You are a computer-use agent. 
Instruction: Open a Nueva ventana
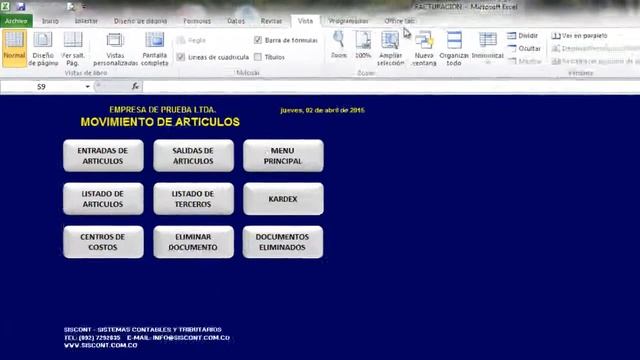(x=424, y=48)
